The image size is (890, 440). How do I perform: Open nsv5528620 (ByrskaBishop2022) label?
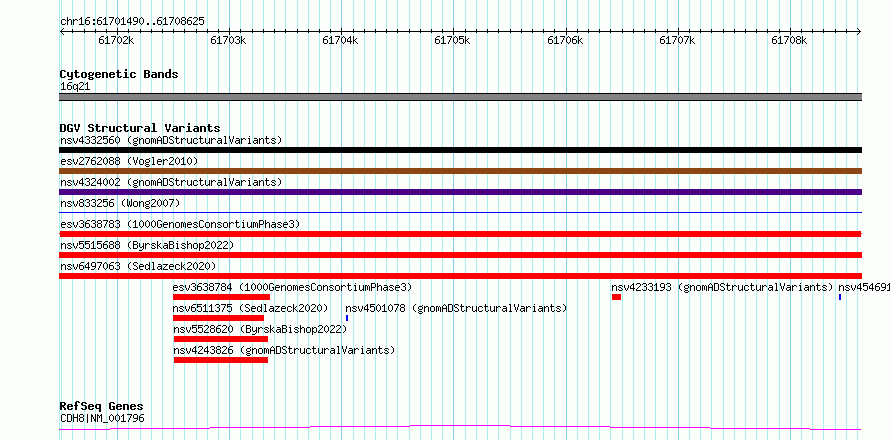pos(260,329)
